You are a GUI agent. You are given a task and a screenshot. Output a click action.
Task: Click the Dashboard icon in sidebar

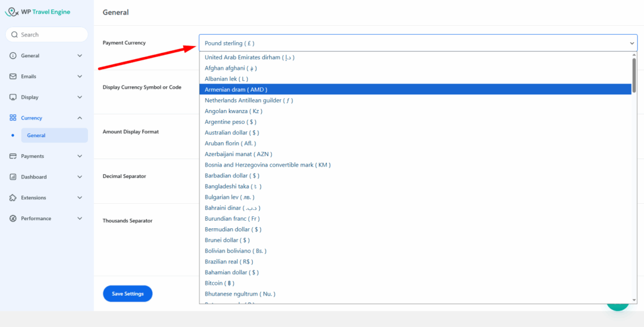click(x=13, y=177)
